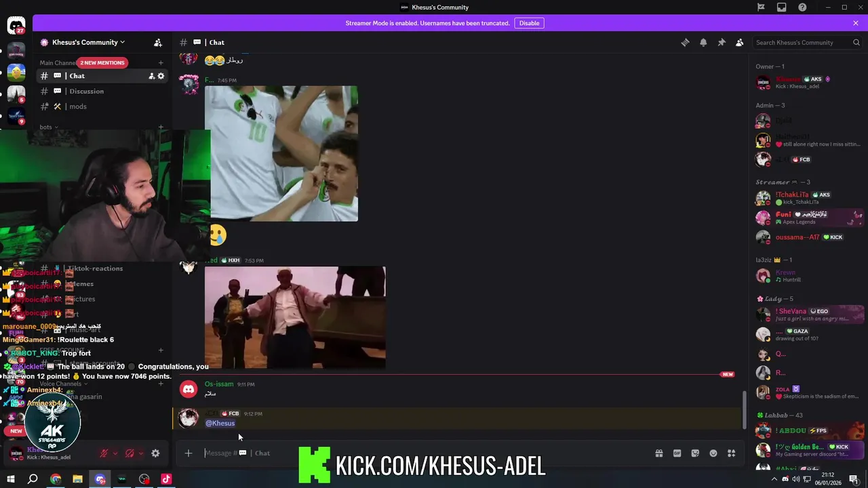Click the @Khesus mention link

pyautogui.click(x=220, y=423)
